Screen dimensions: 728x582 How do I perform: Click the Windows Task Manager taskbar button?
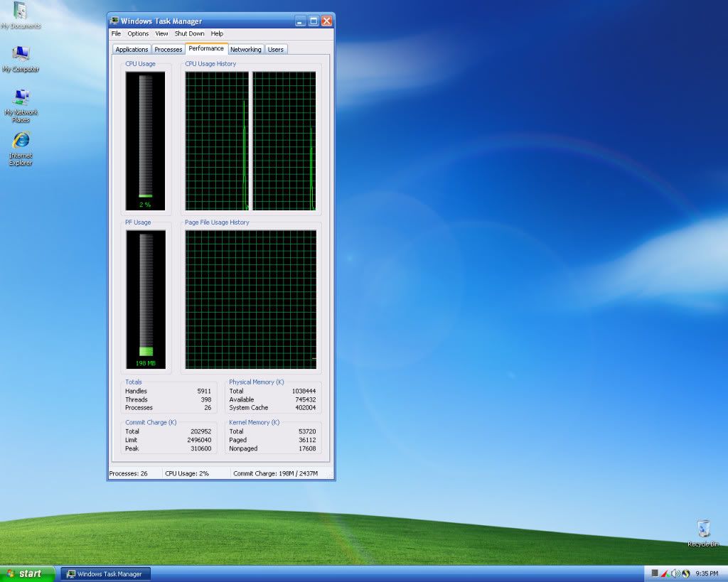(x=105, y=573)
